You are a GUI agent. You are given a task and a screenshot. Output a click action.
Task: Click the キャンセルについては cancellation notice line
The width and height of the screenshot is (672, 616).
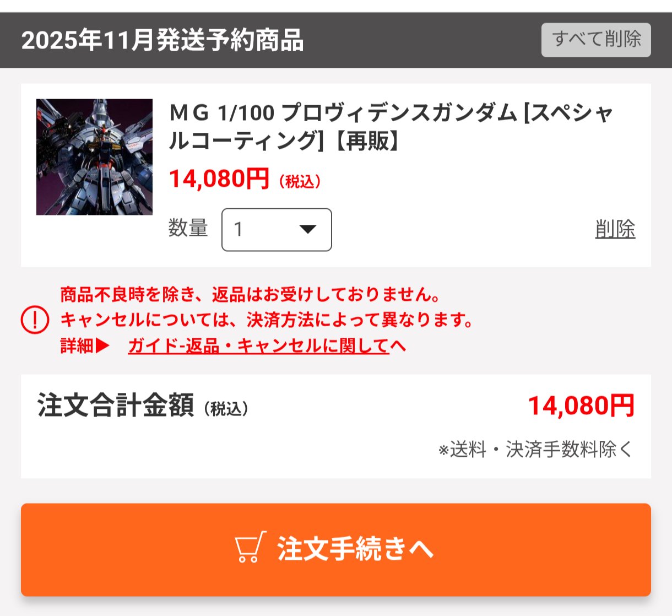(x=267, y=320)
